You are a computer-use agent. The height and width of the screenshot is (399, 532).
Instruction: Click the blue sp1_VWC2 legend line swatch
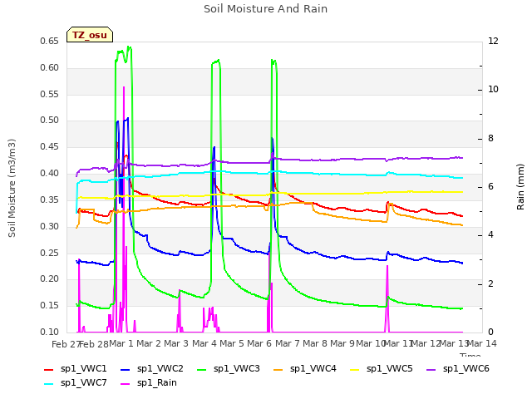click(x=126, y=370)
